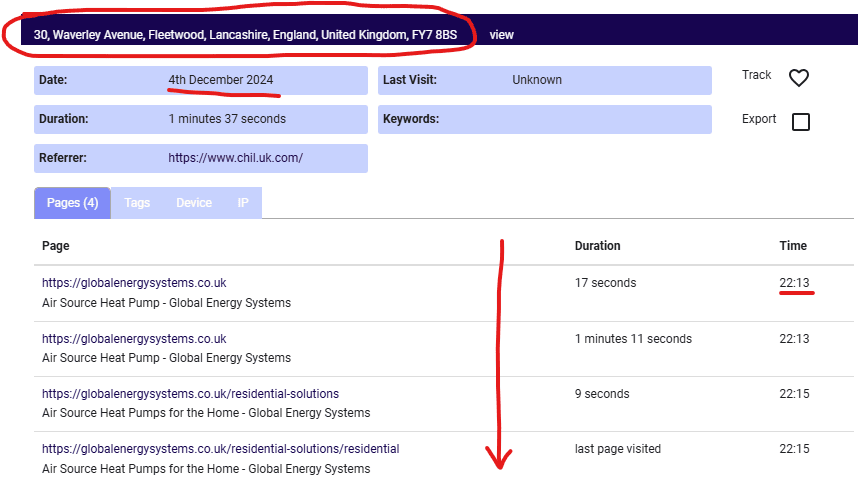Click the 'Duration' column header
Image resolution: width=858 pixels, height=502 pixels.
pyautogui.click(x=598, y=246)
